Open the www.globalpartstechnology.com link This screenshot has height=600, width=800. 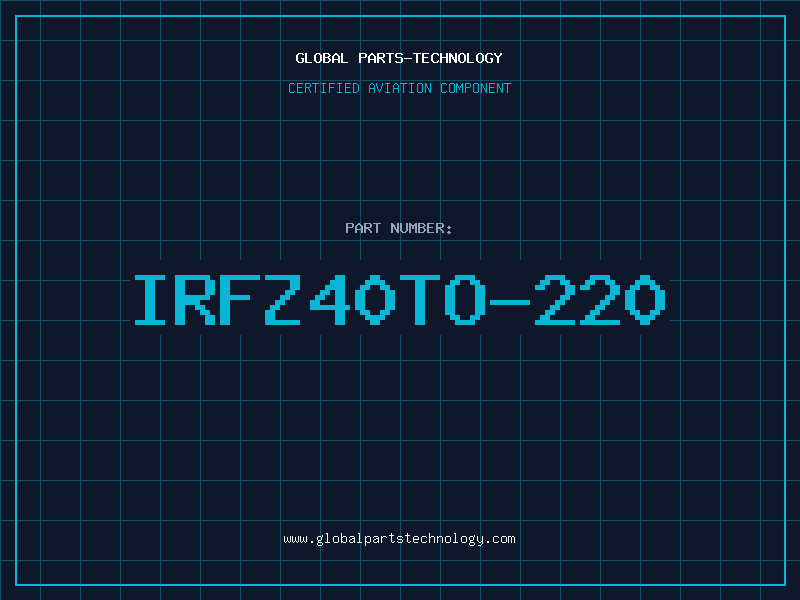[399, 539]
